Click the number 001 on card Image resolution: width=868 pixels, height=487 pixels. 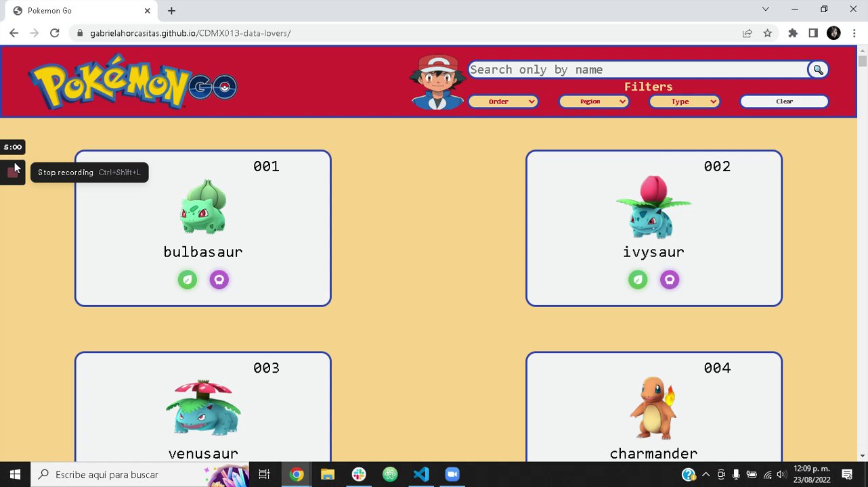(x=266, y=166)
